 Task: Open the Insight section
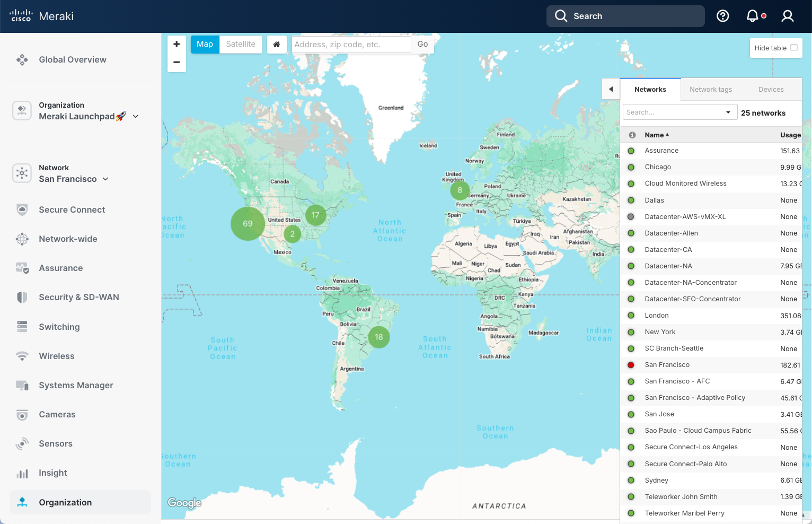pyautogui.click(x=52, y=473)
